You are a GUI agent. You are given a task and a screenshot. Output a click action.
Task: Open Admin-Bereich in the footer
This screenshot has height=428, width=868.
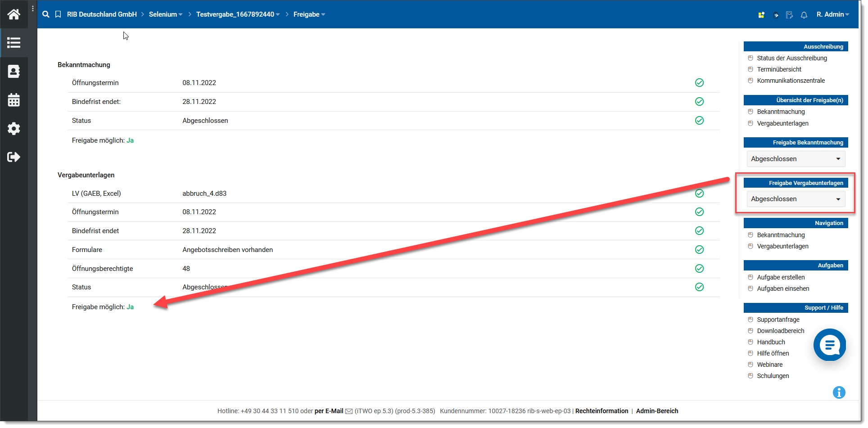(x=657, y=411)
